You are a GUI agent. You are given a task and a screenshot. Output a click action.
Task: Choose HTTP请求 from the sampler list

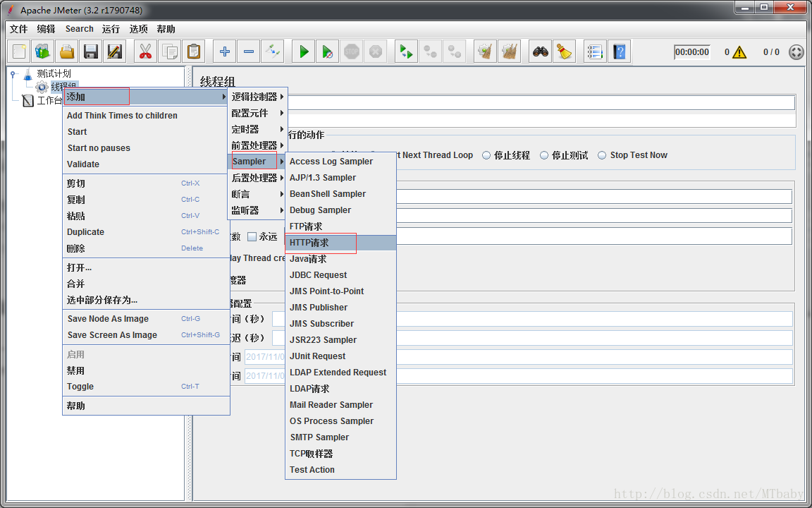pos(340,243)
